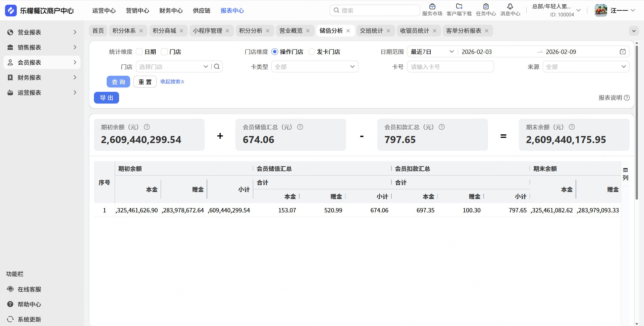Enable the 日期 statistics dimension checkbox
The height and width of the screenshot is (326, 644).
(140, 52)
